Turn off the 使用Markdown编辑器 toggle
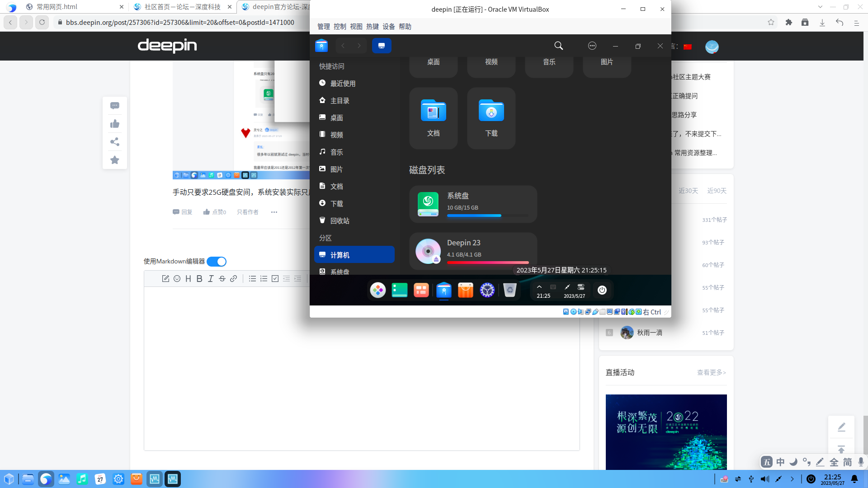Viewport: 868px width, 488px height. coord(217,261)
